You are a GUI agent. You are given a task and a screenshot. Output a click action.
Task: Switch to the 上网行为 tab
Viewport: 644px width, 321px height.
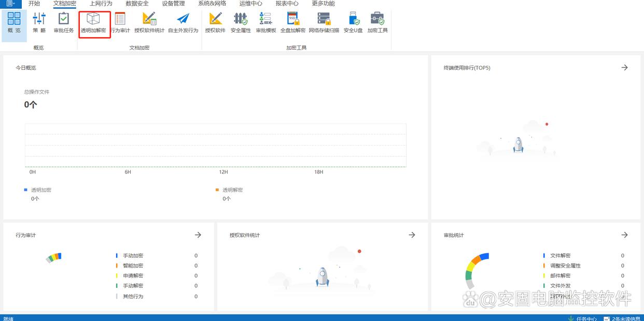pyautogui.click(x=101, y=4)
